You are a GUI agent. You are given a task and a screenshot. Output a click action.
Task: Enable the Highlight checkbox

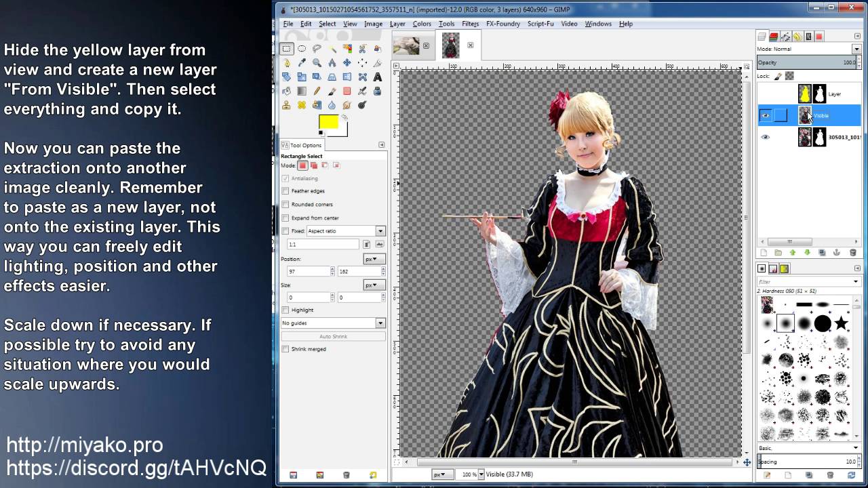285,310
